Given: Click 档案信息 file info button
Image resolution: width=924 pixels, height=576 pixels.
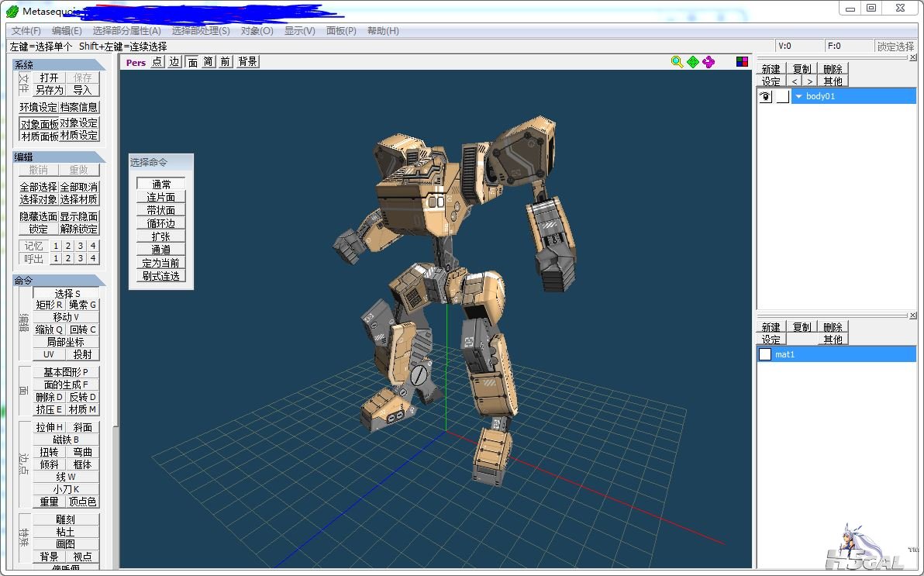Looking at the screenshot, I should [x=79, y=107].
